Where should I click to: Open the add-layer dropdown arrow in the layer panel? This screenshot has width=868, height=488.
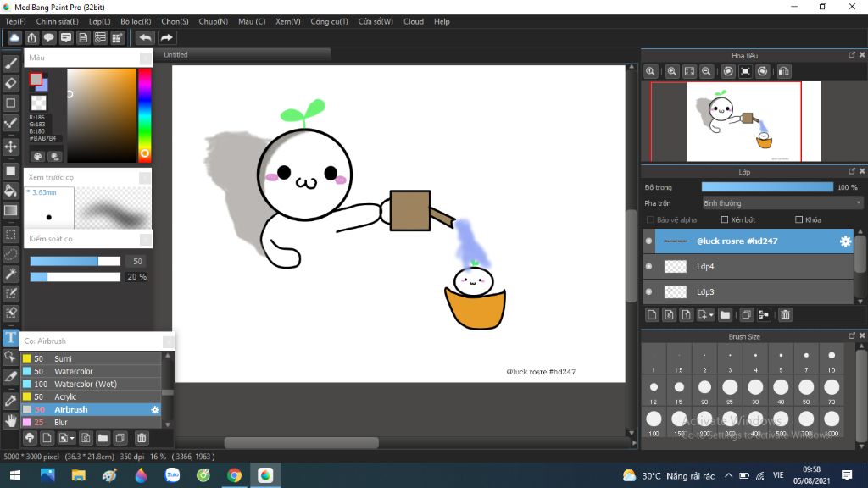[710, 315]
